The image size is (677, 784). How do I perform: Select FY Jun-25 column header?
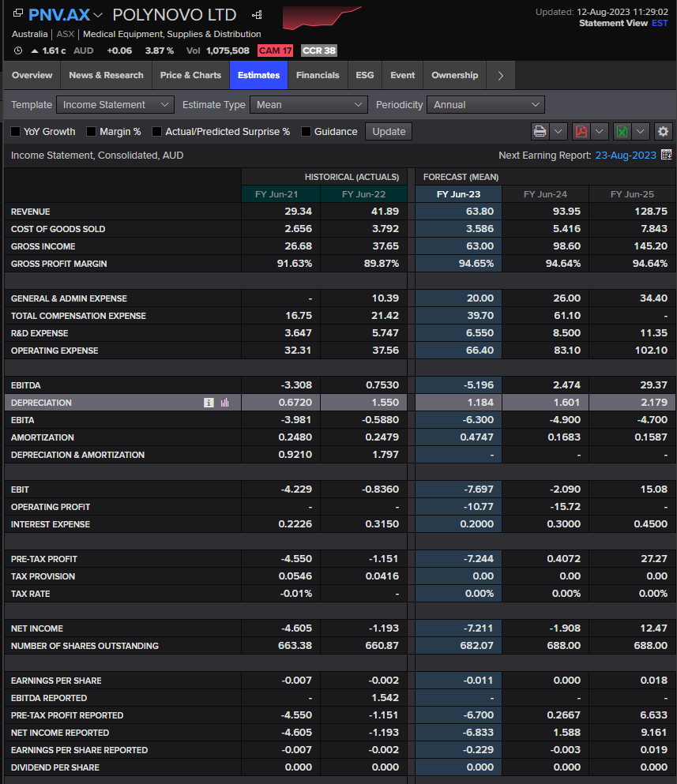click(x=633, y=194)
